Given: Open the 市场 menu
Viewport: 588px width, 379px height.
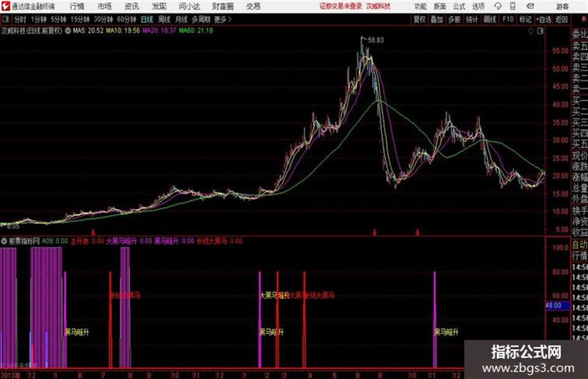Looking at the screenshot, I should (105, 6).
